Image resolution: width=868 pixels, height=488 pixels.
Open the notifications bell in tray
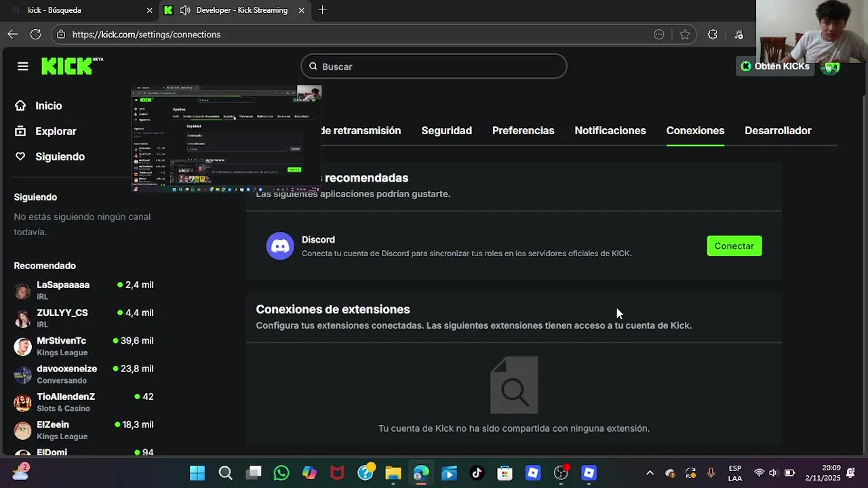(x=850, y=473)
